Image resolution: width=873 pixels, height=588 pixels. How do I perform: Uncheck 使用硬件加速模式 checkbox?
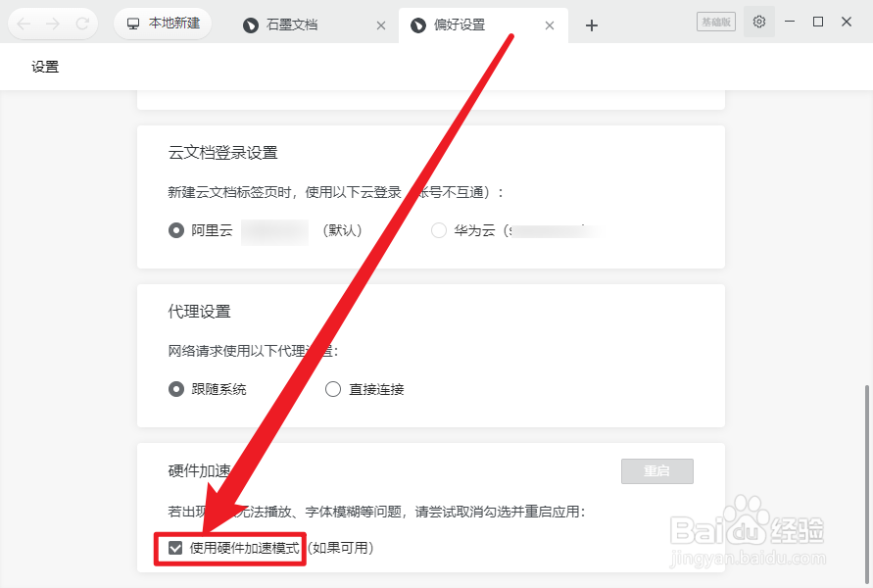175,548
